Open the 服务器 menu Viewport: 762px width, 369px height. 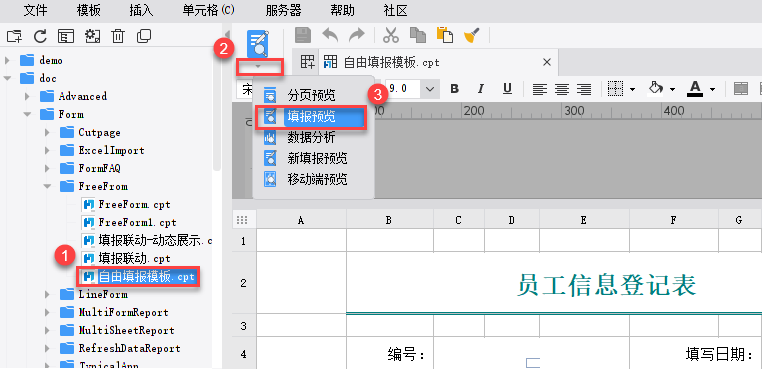[x=283, y=10]
